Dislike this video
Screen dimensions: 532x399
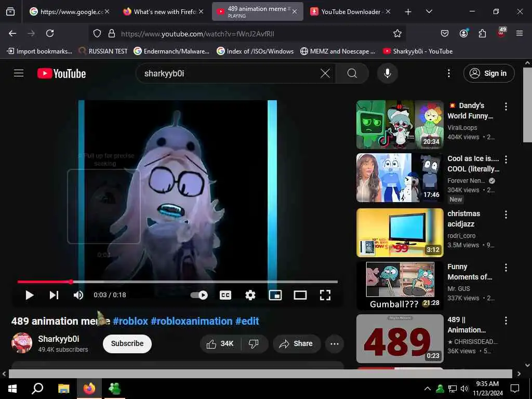(x=254, y=344)
